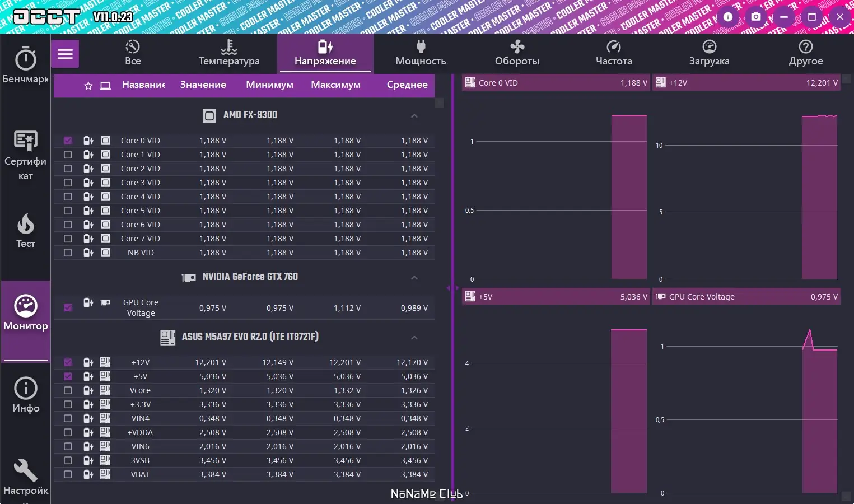This screenshot has width=854, height=504.
Task: Select the 3VSB row name
Action: pyautogui.click(x=141, y=460)
